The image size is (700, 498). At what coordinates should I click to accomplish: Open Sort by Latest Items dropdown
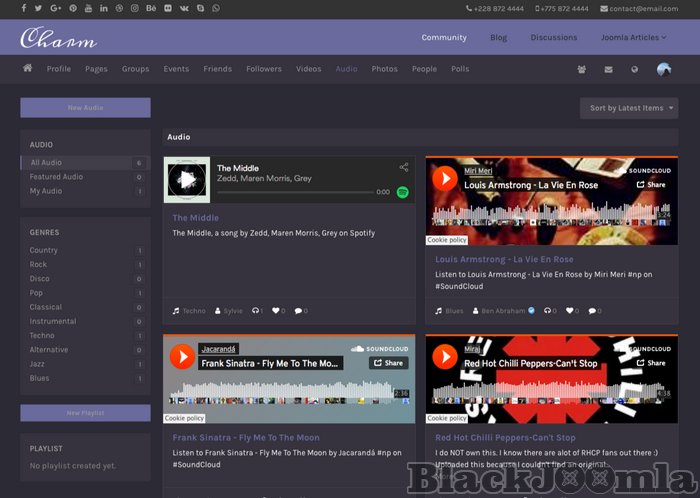(628, 108)
